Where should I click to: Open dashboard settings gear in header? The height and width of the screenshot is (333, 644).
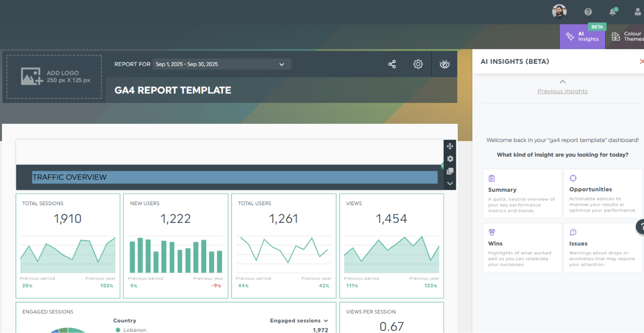coord(418,64)
